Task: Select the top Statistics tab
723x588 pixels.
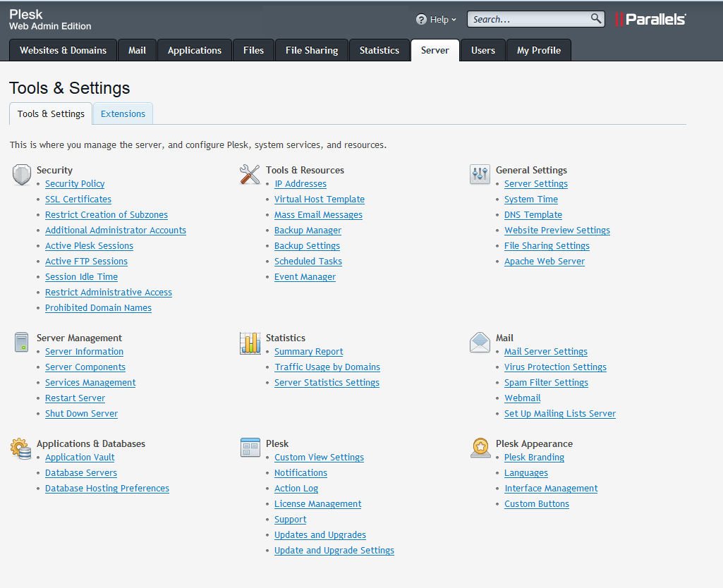Action: tap(379, 50)
